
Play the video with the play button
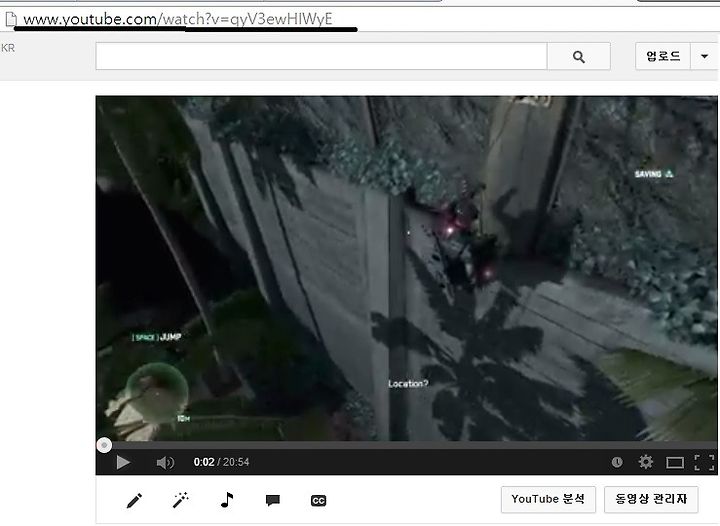[123, 462]
